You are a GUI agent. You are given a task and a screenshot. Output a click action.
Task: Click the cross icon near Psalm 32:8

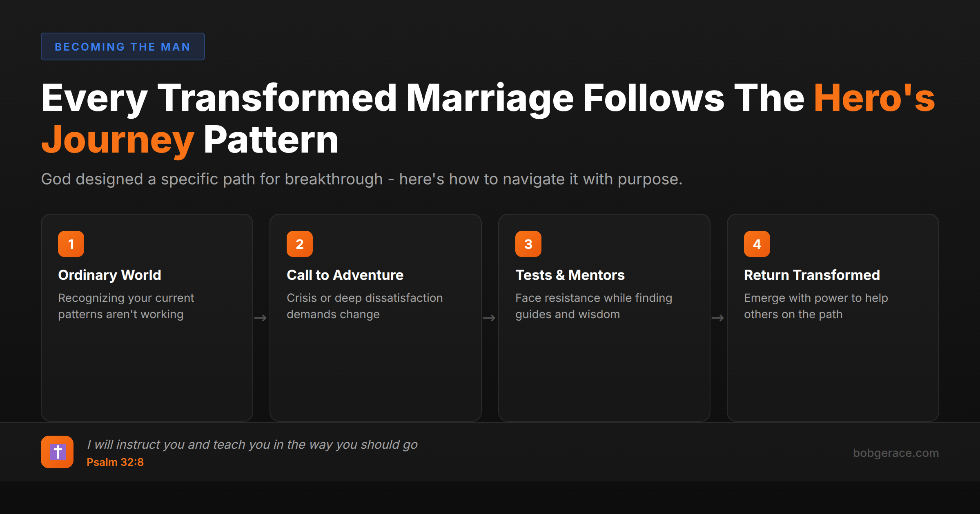[57, 452]
